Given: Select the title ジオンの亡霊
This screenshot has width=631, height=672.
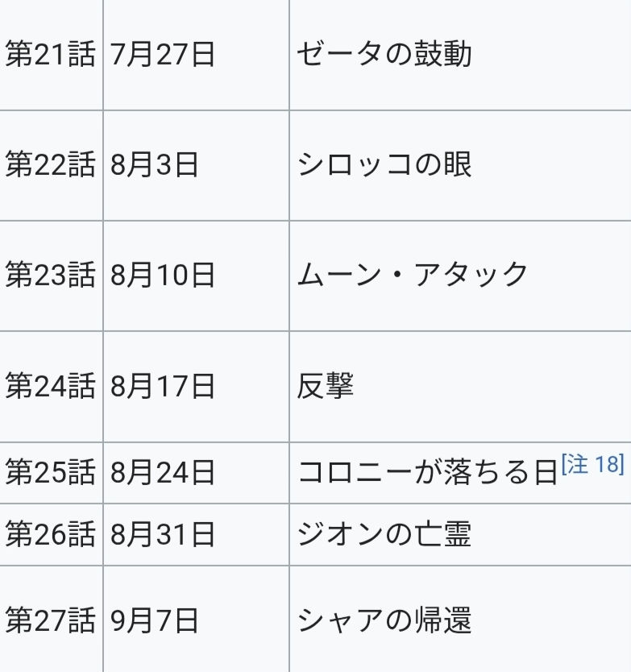Looking at the screenshot, I should [384, 534].
